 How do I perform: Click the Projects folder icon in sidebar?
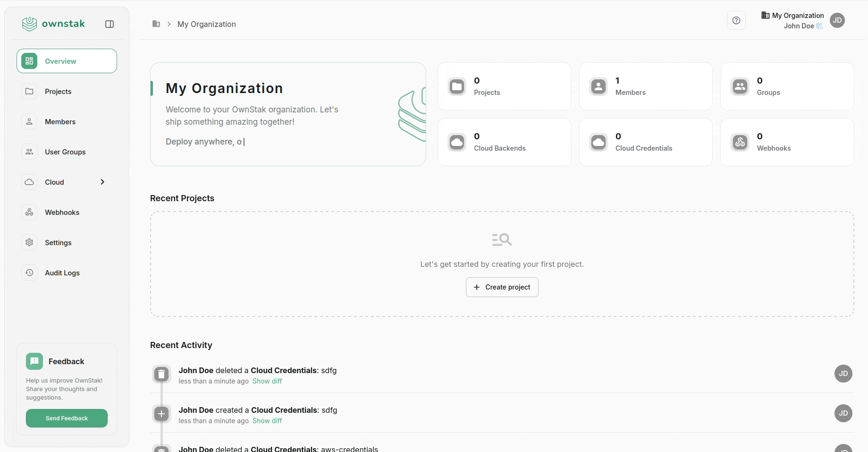pyautogui.click(x=29, y=91)
